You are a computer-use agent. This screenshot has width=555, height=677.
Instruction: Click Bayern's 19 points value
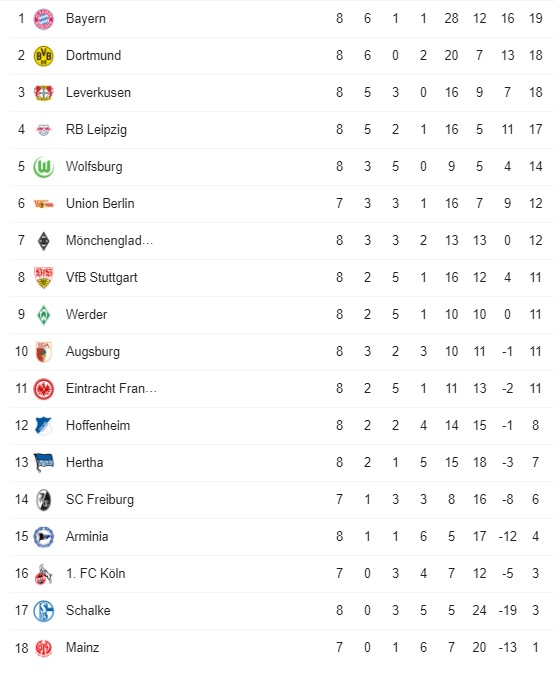(x=536, y=19)
